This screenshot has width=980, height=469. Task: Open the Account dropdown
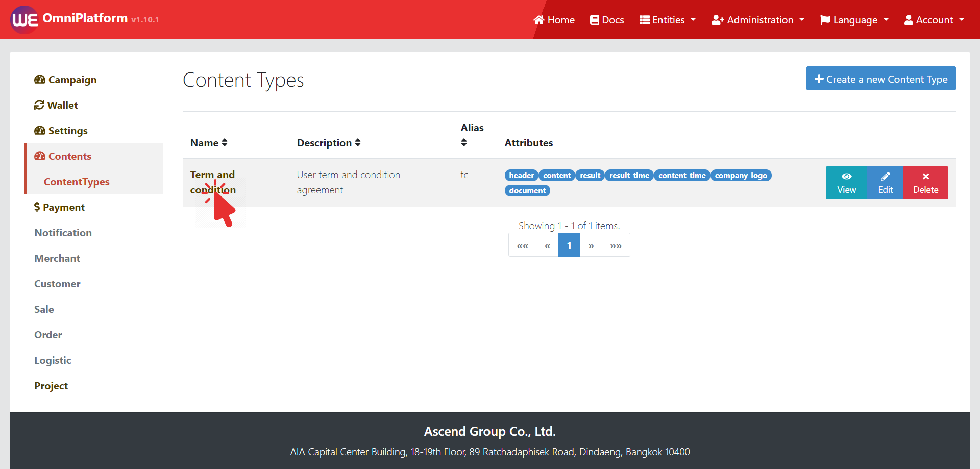click(x=934, y=20)
